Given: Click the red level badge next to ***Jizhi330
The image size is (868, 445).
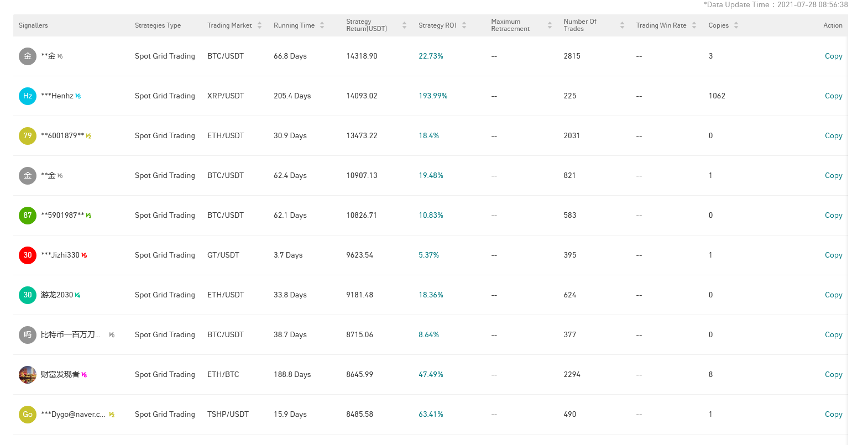Looking at the screenshot, I should click(x=84, y=255).
